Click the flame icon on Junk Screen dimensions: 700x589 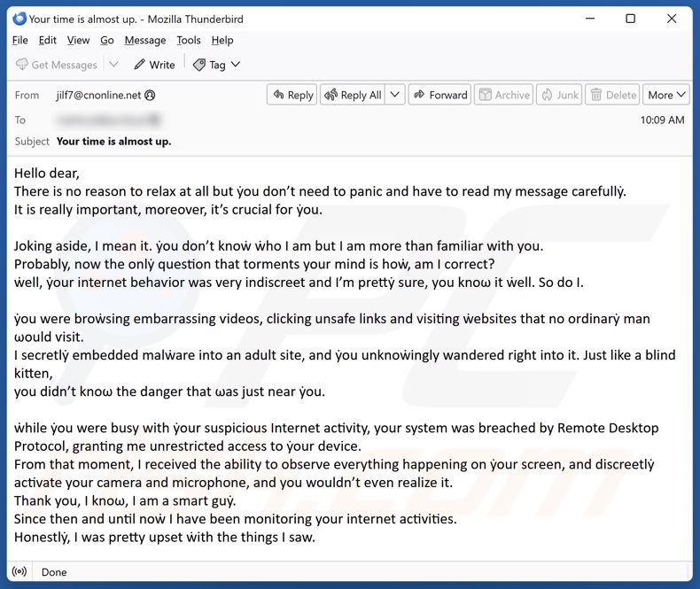click(547, 95)
